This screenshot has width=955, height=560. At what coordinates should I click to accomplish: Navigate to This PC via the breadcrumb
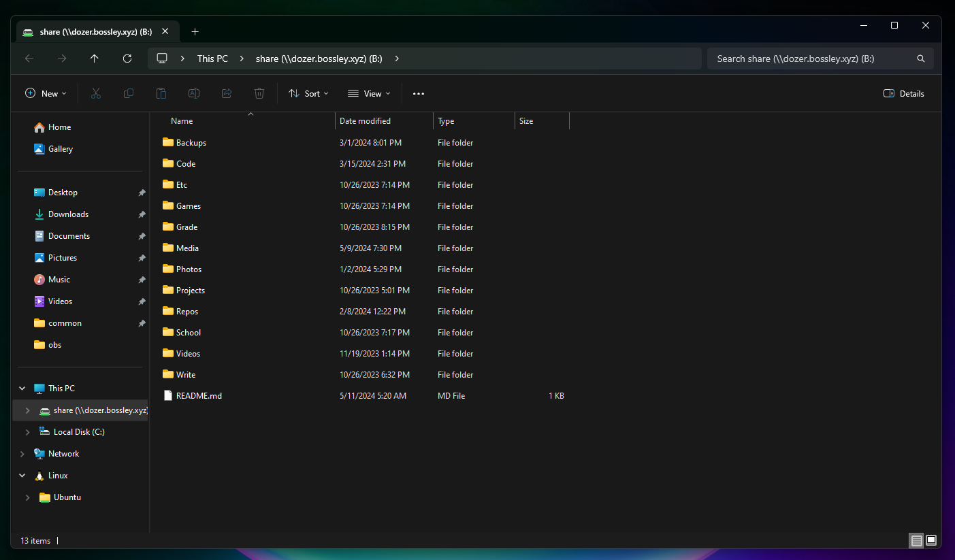pos(212,59)
